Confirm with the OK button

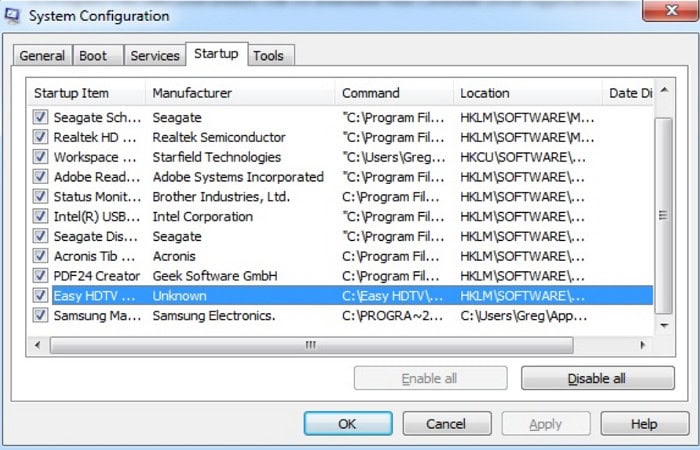[x=348, y=424]
